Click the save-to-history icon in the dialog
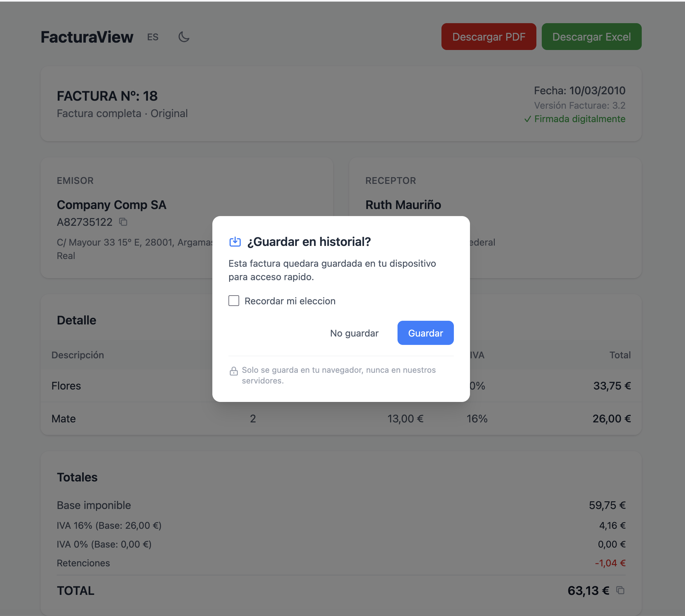 coord(235,242)
